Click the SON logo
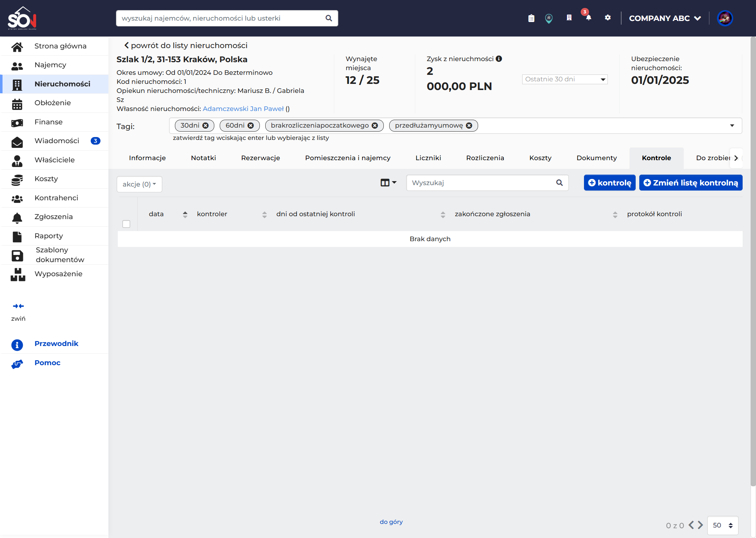The width and height of the screenshot is (756, 538). coord(22,18)
